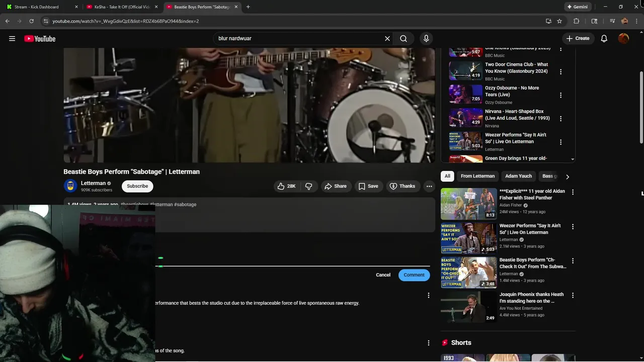Open Chrome profile avatar
644x362 pixels.
(624, 21)
